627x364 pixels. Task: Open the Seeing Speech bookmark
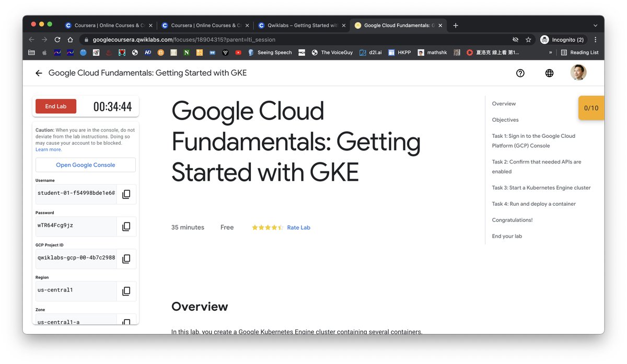(x=270, y=52)
